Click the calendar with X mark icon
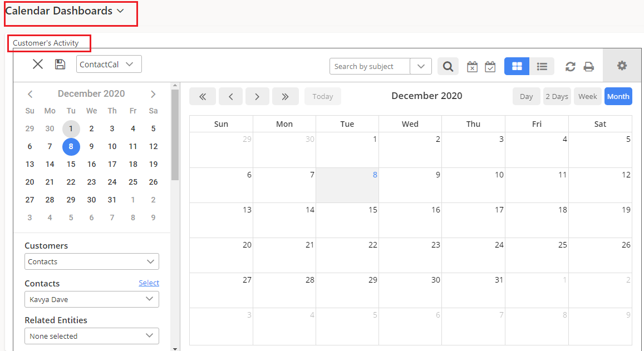The width and height of the screenshot is (644, 351). (473, 67)
